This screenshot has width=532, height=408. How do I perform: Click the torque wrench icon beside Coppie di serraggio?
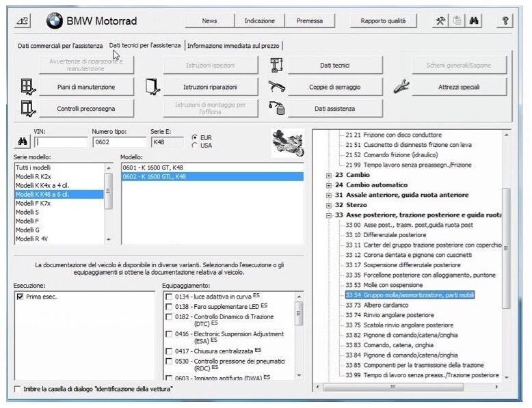[x=276, y=87]
